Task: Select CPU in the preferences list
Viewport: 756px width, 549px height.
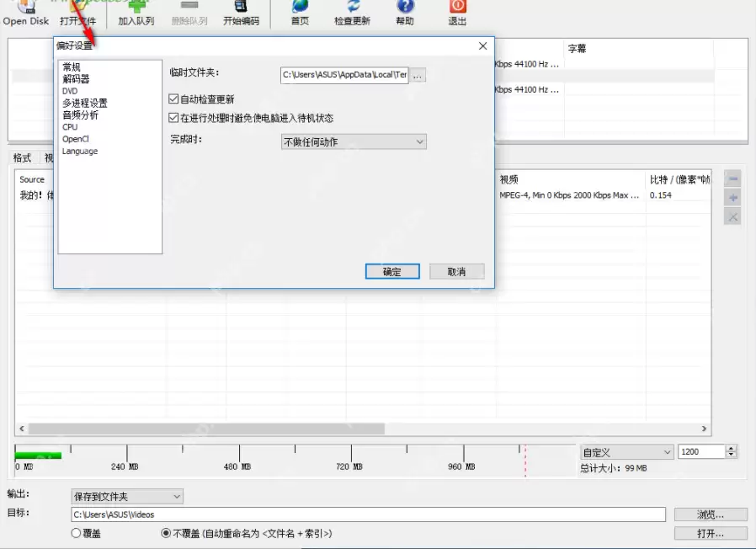Action: click(70, 127)
